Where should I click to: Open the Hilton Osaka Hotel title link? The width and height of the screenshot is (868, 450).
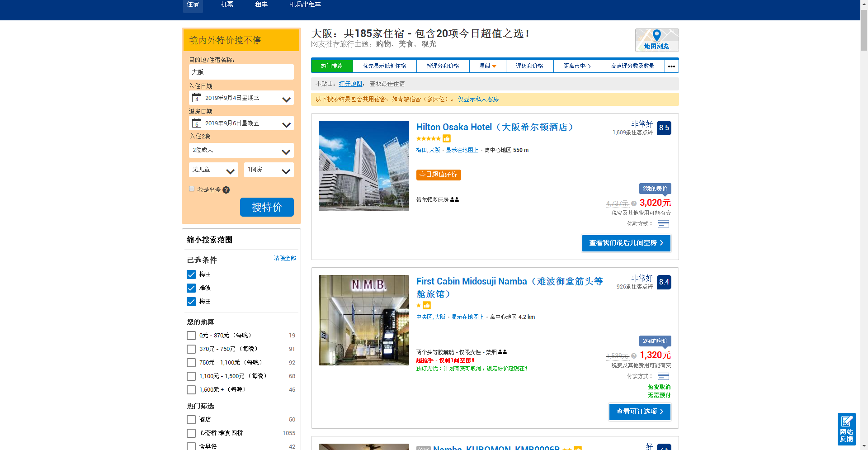(x=495, y=127)
